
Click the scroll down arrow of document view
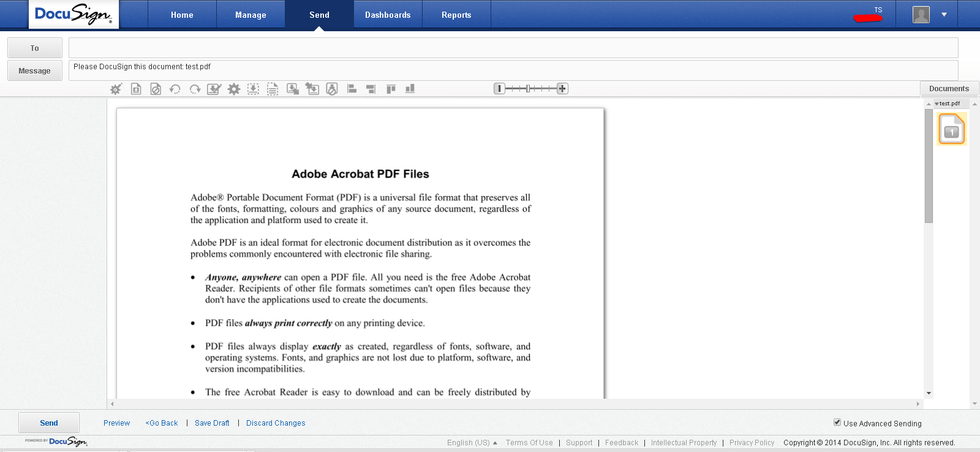point(929,393)
